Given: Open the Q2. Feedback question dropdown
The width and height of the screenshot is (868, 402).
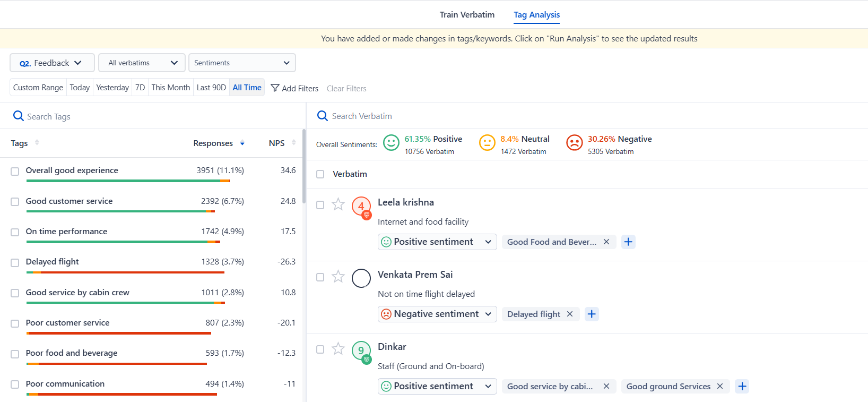Looking at the screenshot, I should [51, 63].
